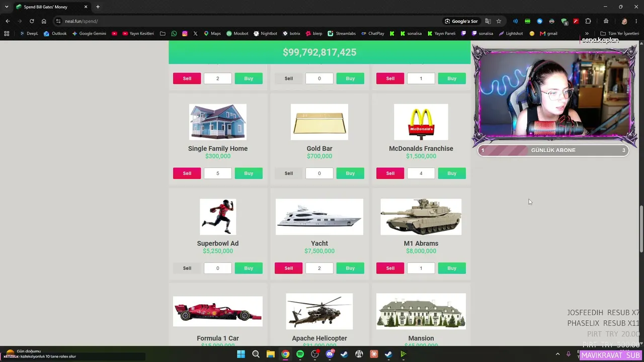Open Spotify from the taskbar
Viewport: 644px width, 362px height.
(300, 354)
